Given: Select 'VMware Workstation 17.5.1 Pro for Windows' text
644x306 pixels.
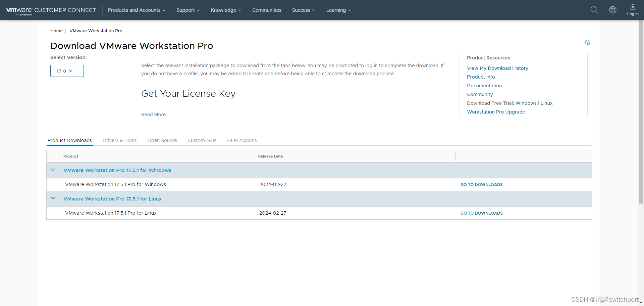Looking at the screenshot, I should pyautogui.click(x=115, y=184).
